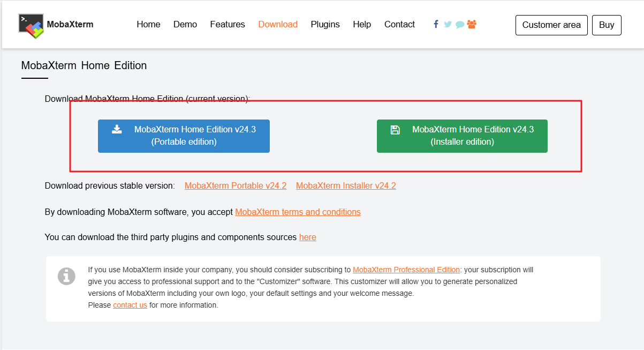
Task: Download MobaXterm Home Edition v24.3 Portable edition
Action: pyautogui.click(x=184, y=136)
